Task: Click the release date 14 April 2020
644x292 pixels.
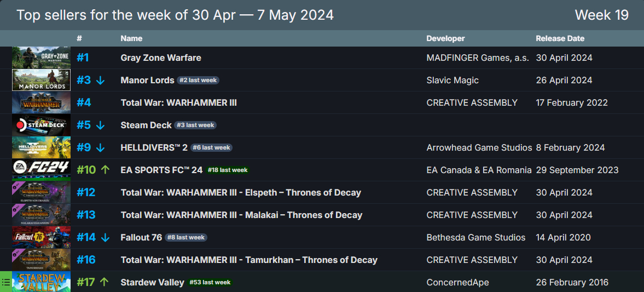Action: tap(563, 237)
